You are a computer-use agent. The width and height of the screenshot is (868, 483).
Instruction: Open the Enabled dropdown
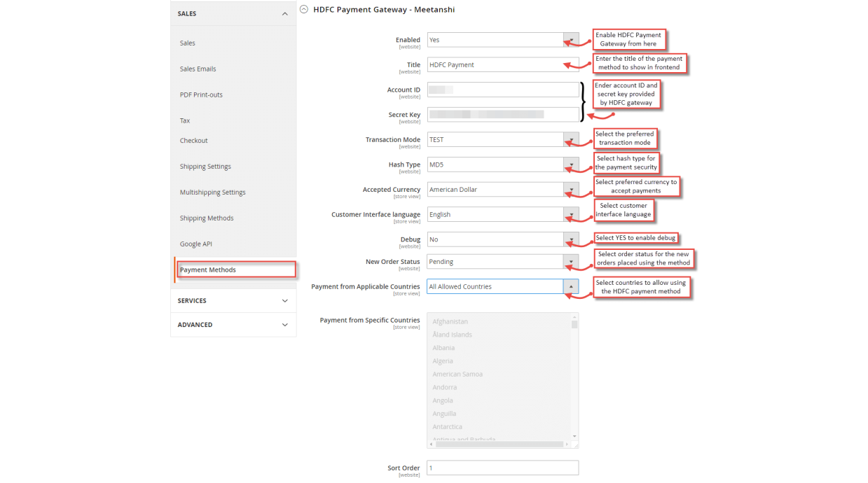click(x=503, y=40)
